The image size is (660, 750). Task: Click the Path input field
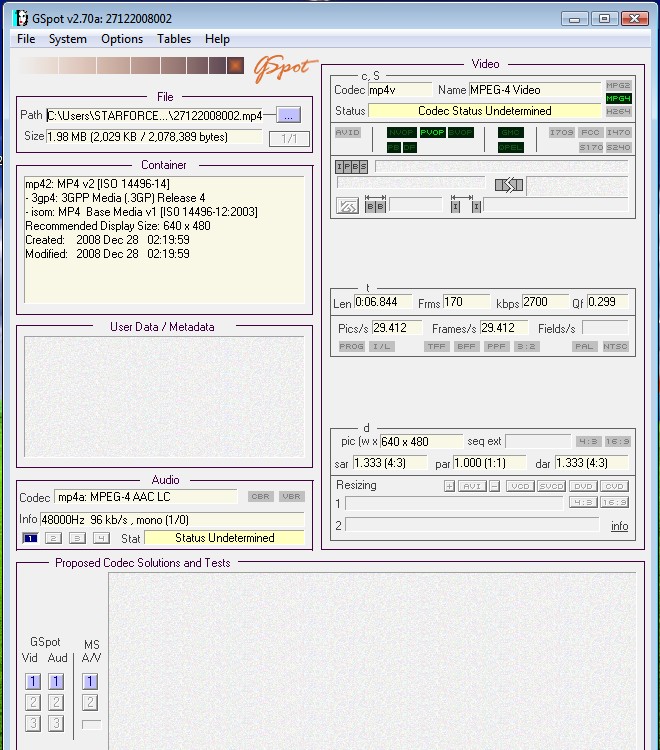coord(154,116)
